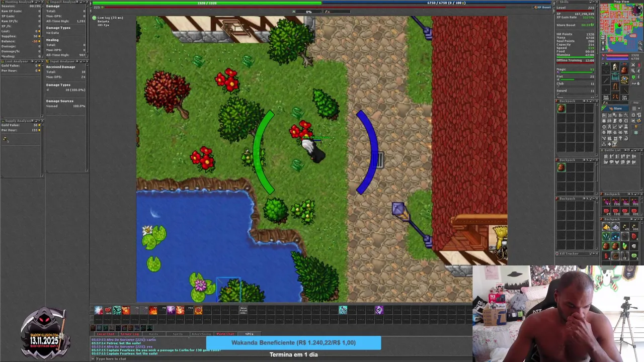Viewport: 644px width, 362px height.
Task: Collapse the Battle List panel
Action: [638, 150]
